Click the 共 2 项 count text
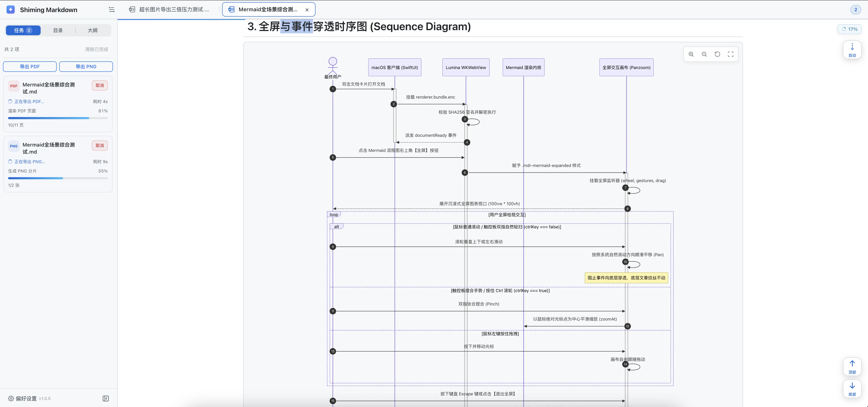The width and height of the screenshot is (868, 407). tap(12, 49)
